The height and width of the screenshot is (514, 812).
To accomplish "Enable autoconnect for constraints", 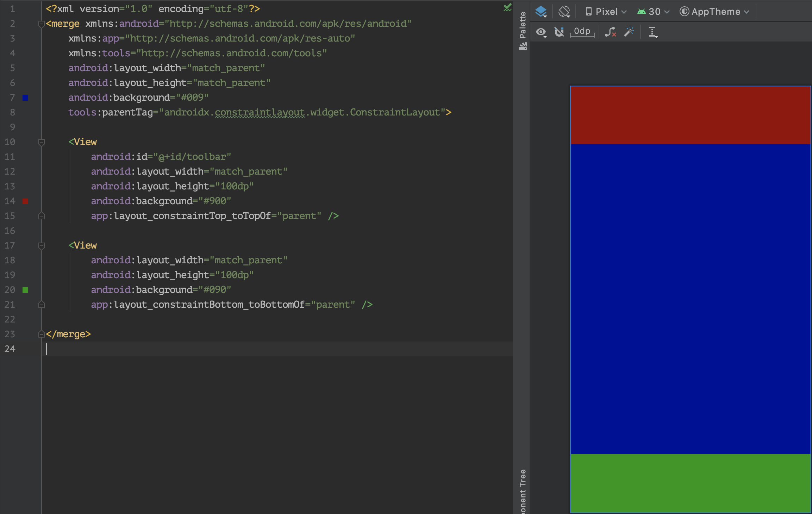I will pyautogui.click(x=560, y=32).
